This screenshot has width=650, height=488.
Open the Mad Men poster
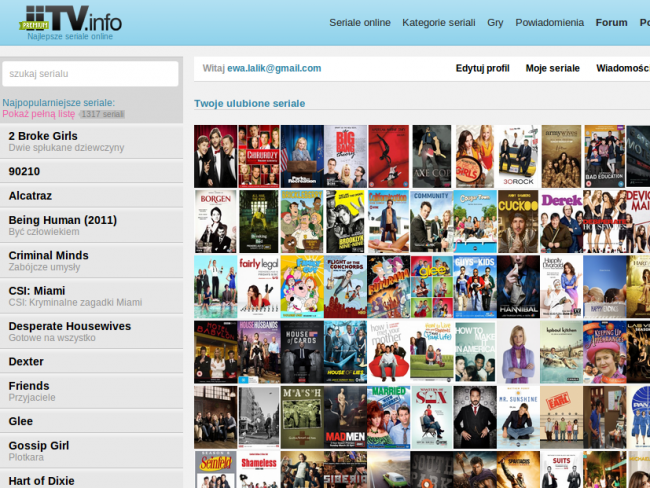pos(345,417)
